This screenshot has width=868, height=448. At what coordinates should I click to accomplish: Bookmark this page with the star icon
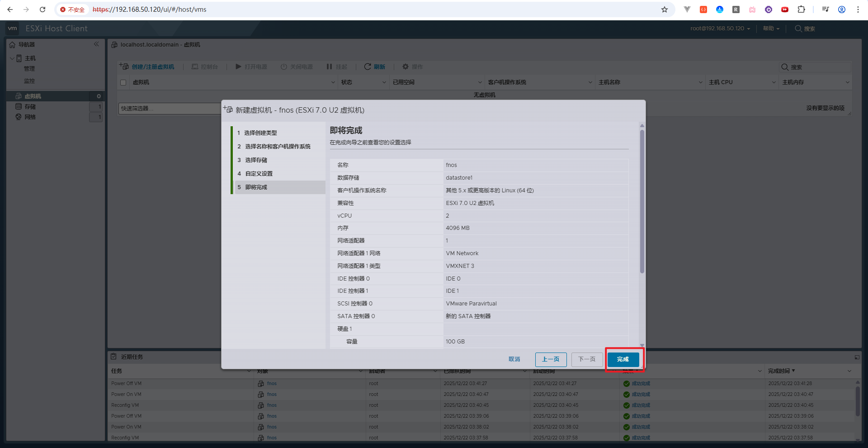coord(664,10)
